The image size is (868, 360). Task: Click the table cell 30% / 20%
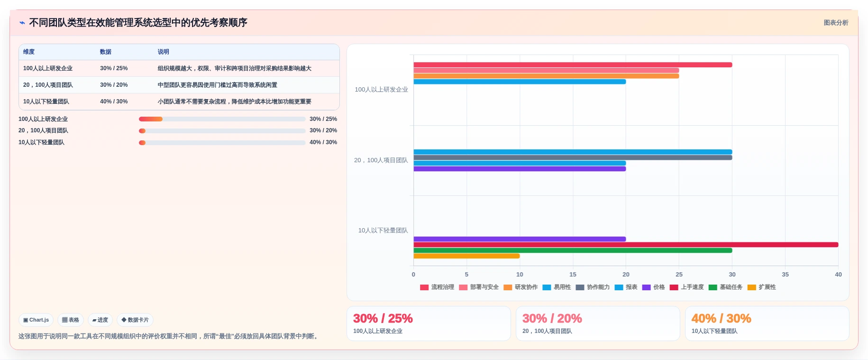[x=114, y=85]
